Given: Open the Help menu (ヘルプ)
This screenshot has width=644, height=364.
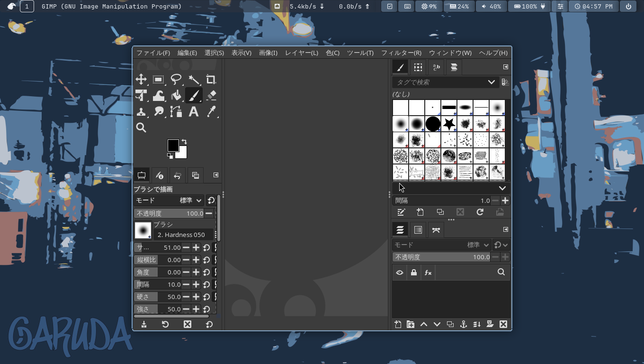Looking at the screenshot, I should coord(493,53).
